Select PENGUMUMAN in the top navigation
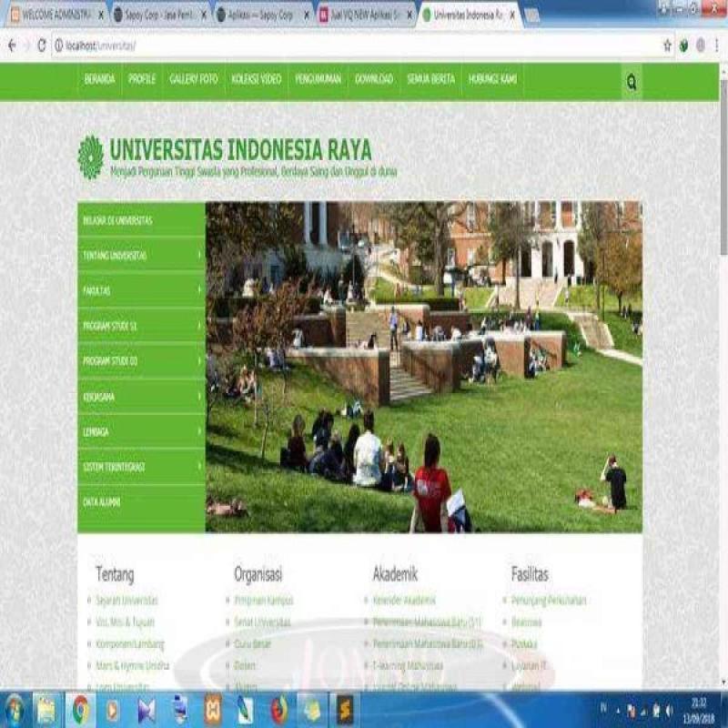The height and width of the screenshot is (728, 728). pos(317,80)
